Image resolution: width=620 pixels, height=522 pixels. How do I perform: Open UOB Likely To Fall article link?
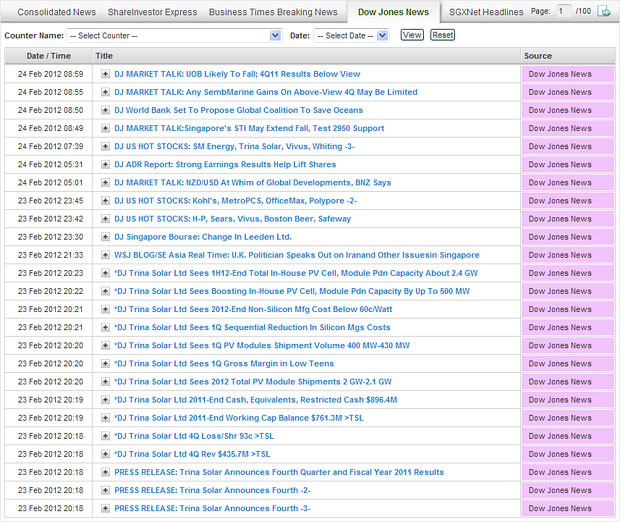237,74
